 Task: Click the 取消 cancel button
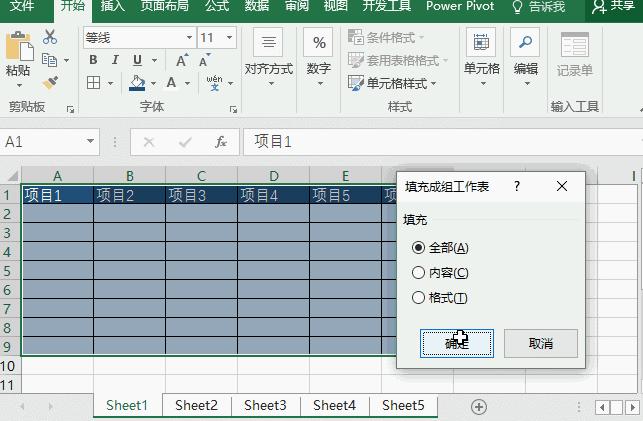(x=540, y=343)
